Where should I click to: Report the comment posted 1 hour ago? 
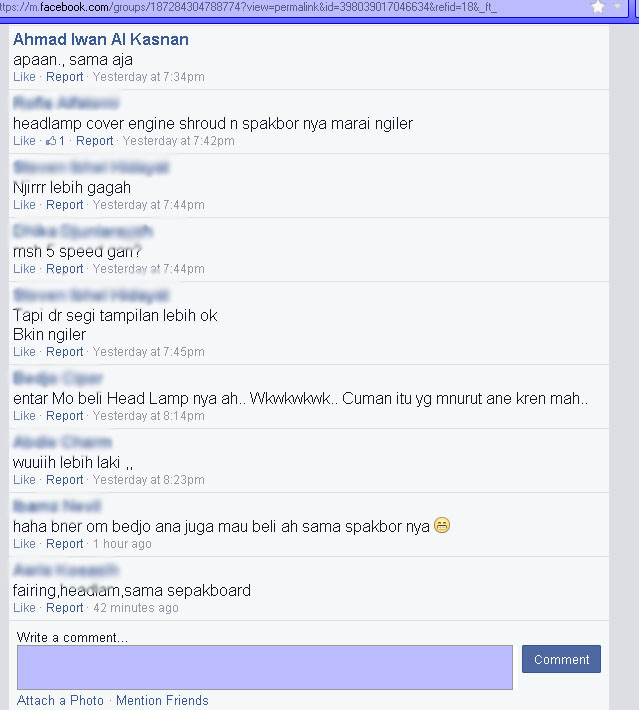pos(65,544)
